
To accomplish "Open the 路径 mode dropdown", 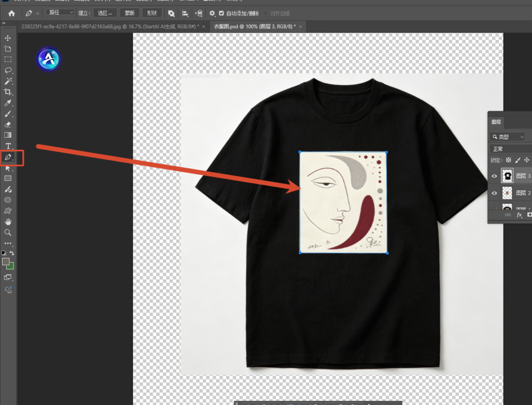I will click(60, 12).
